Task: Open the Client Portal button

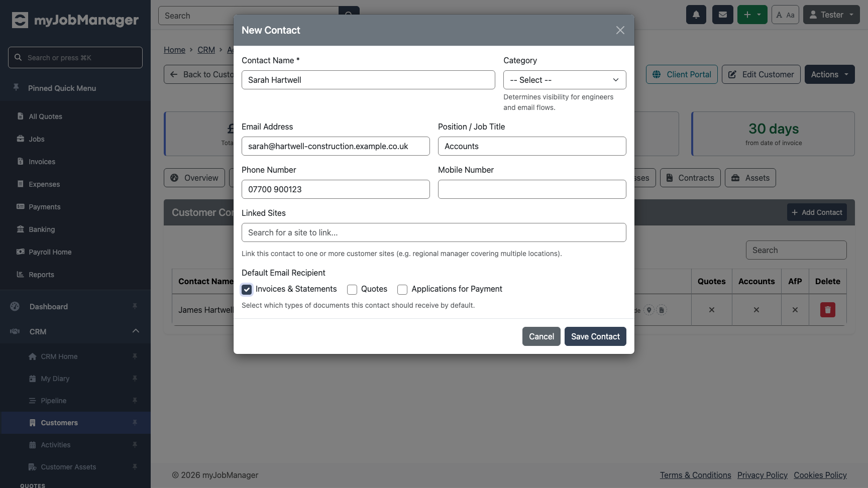Action: (682, 74)
